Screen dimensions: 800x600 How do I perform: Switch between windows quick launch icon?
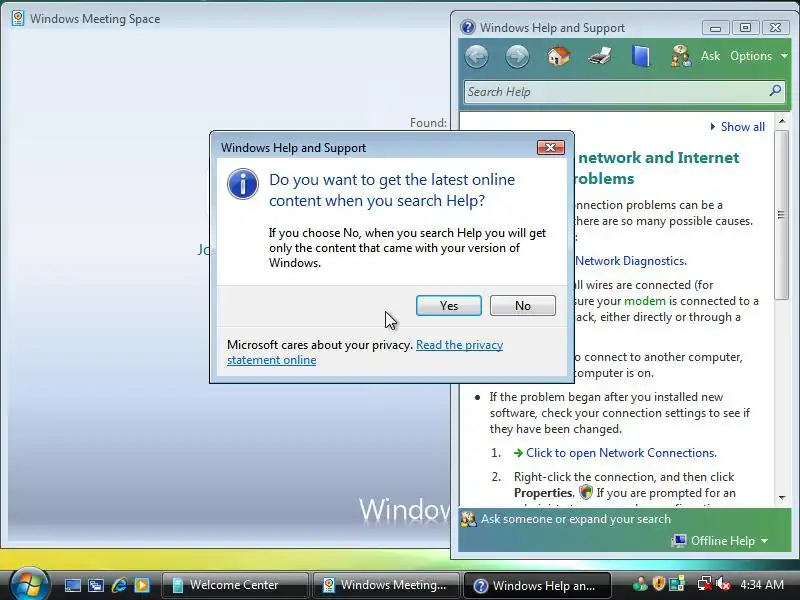pos(96,585)
